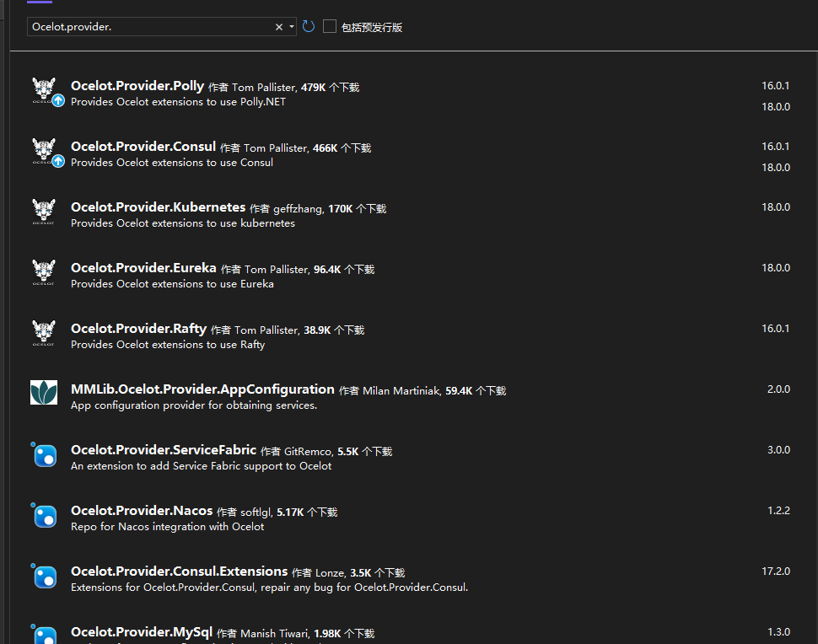818x644 pixels.
Task: Click the author name 'Milan Martiniak'
Action: tap(401, 390)
